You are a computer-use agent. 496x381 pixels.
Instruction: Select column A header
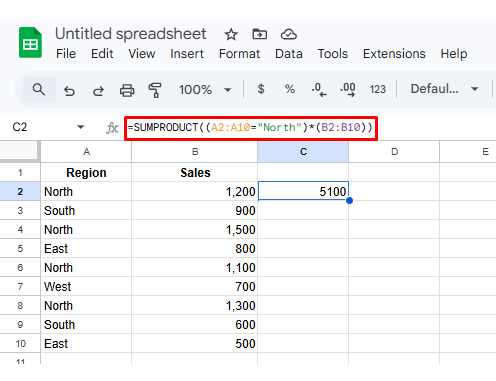86,152
